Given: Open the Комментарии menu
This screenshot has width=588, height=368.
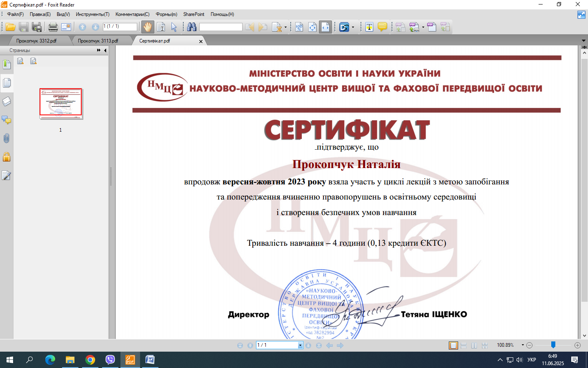Looking at the screenshot, I should (x=132, y=14).
